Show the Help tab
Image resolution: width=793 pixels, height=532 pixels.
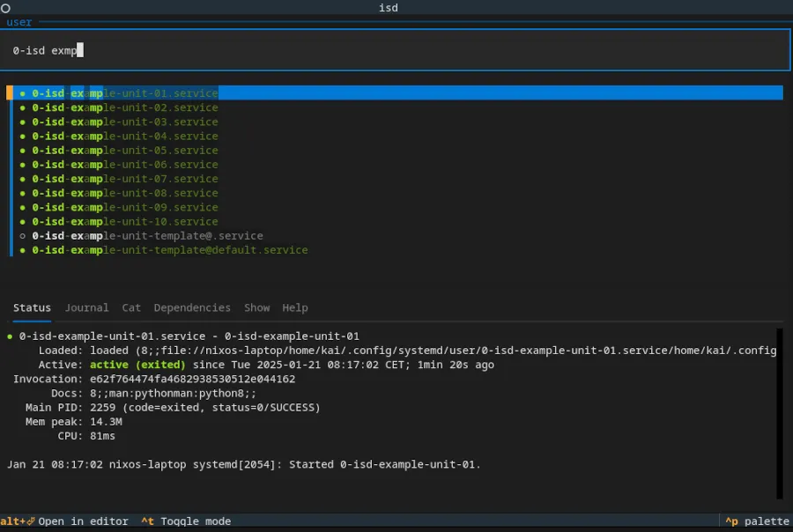pos(295,307)
